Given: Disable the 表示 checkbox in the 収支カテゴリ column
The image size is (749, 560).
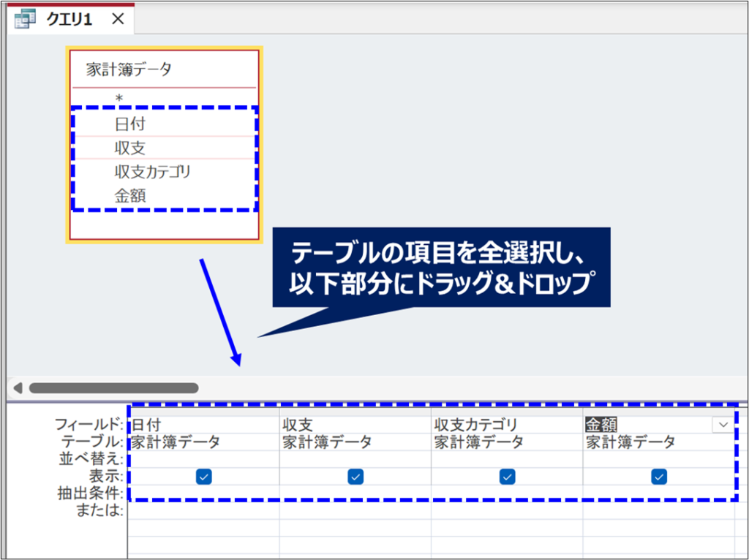Looking at the screenshot, I should pos(508,477).
